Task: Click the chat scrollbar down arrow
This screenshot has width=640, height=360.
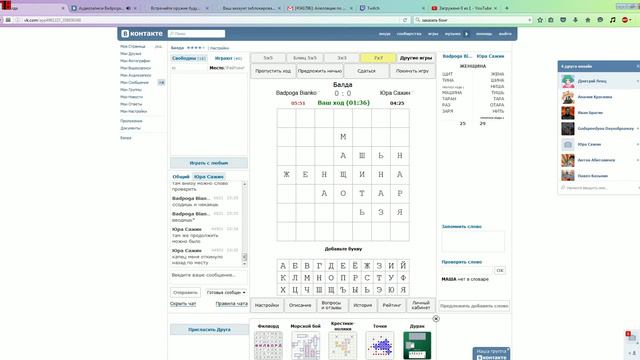Action: (244, 264)
